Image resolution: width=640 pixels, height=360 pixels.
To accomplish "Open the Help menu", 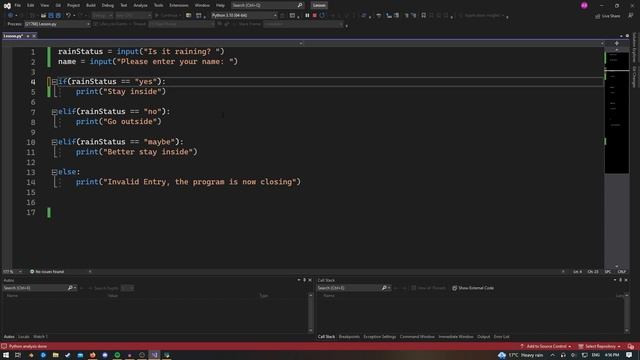I will 220,5.
